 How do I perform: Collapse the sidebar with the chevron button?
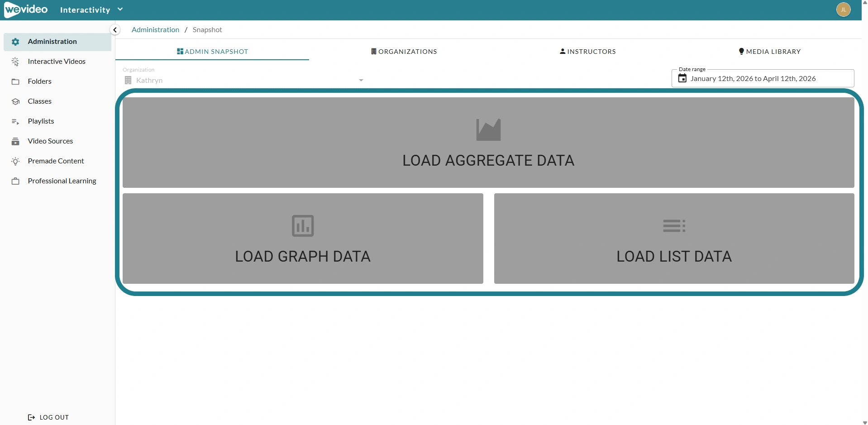[x=115, y=30]
